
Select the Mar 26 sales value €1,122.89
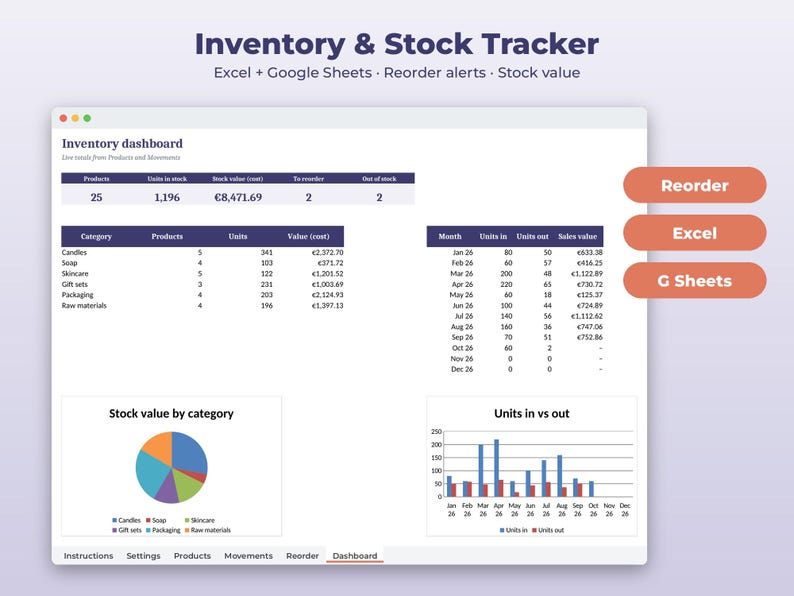point(587,273)
